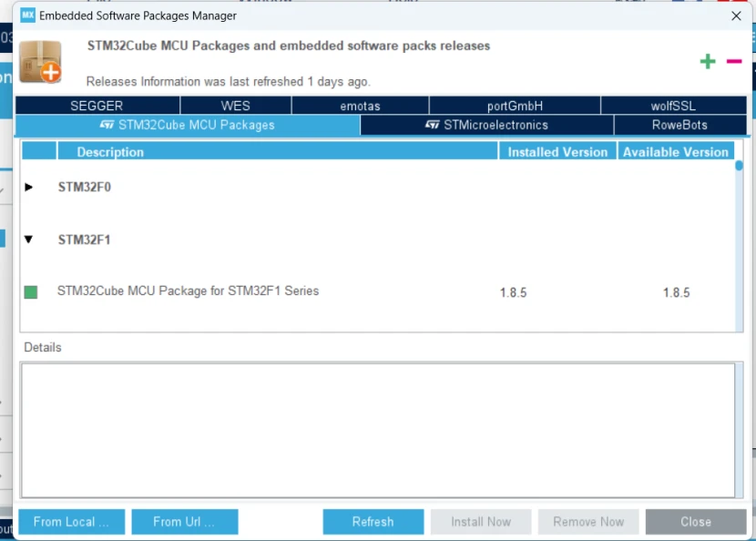Image resolution: width=756 pixels, height=541 pixels.
Task: Click the From Url button
Action: (x=185, y=522)
